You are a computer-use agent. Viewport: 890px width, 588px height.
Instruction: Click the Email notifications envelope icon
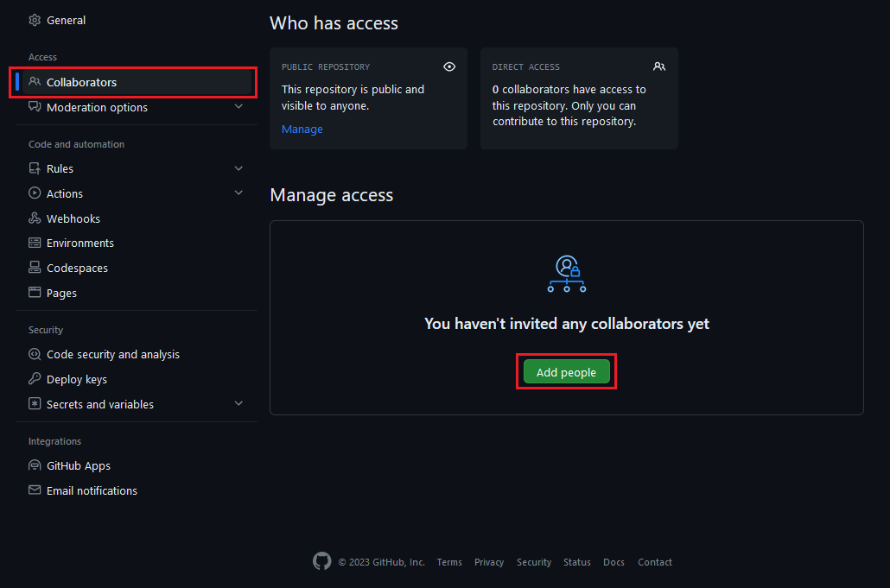[35, 490]
